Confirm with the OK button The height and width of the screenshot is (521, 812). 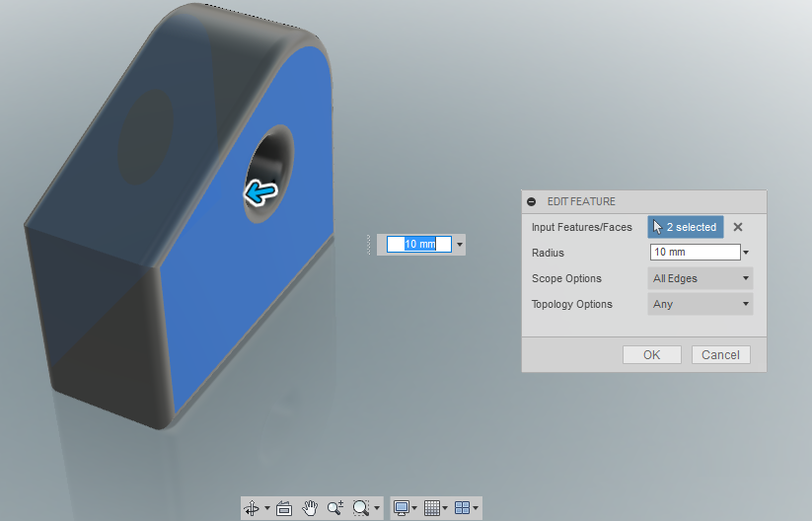pos(652,355)
